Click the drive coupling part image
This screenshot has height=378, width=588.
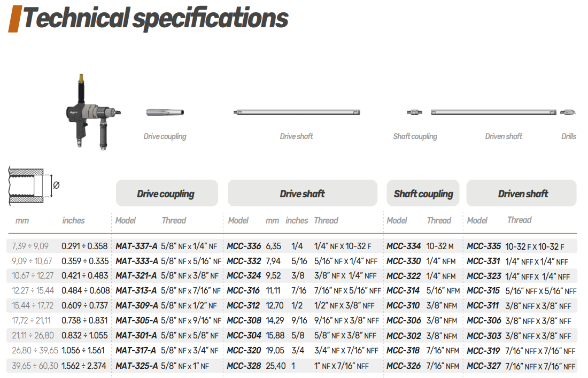[165, 112]
